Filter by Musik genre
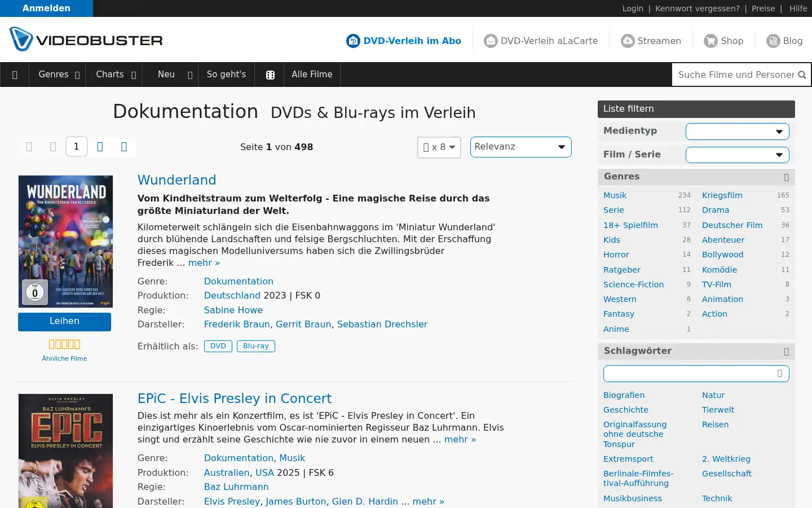The image size is (812, 508). pos(615,195)
